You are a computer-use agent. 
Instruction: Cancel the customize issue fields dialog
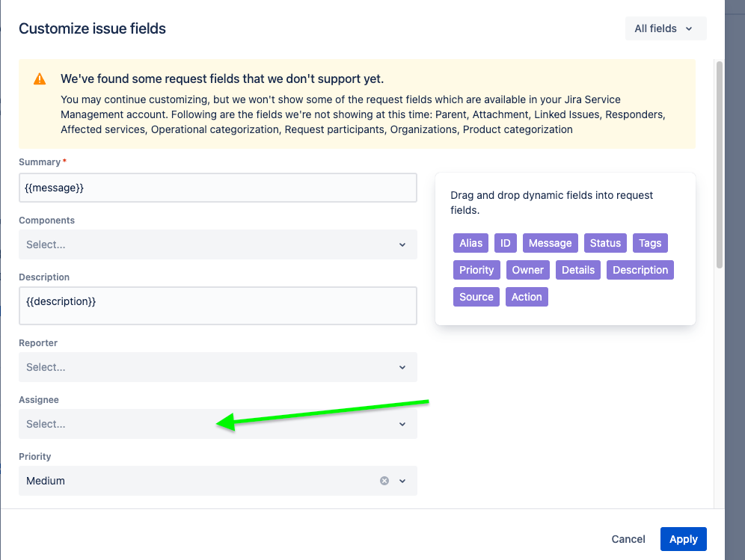[628, 539]
